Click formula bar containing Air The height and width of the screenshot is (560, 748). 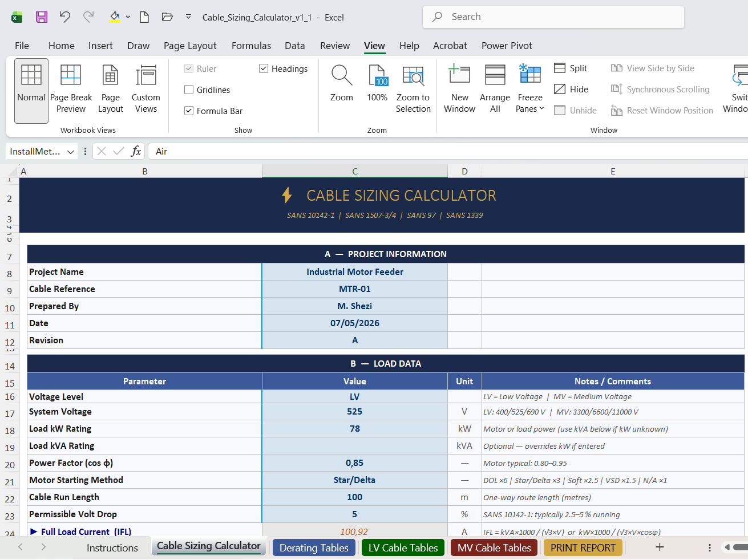[x=448, y=151]
